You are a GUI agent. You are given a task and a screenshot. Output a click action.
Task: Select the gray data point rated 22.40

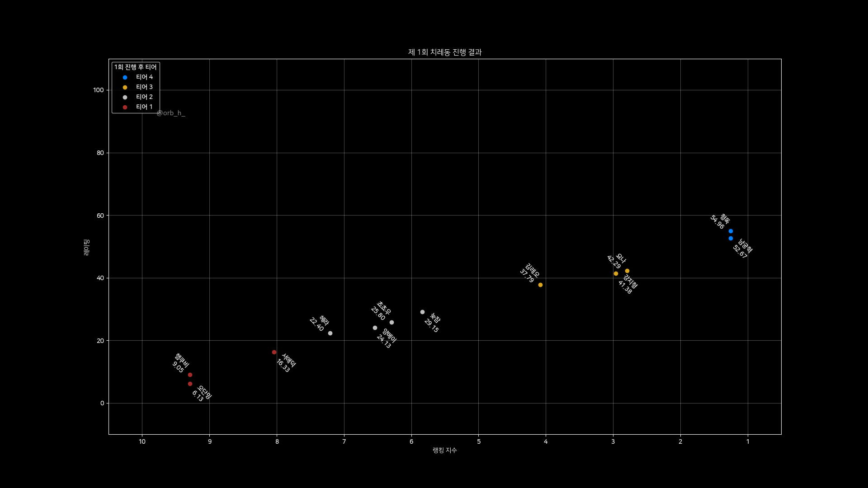pos(330,333)
